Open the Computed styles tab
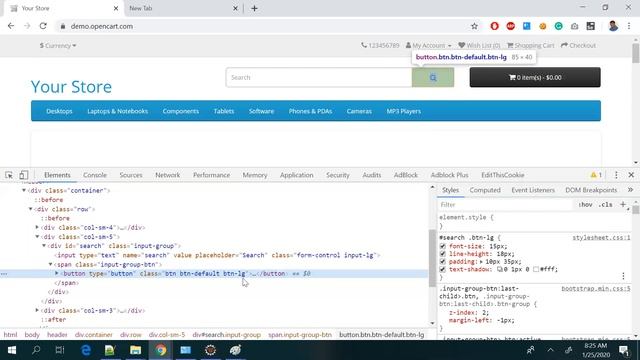This screenshot has width=640, height=360. [x=485, y=190]
